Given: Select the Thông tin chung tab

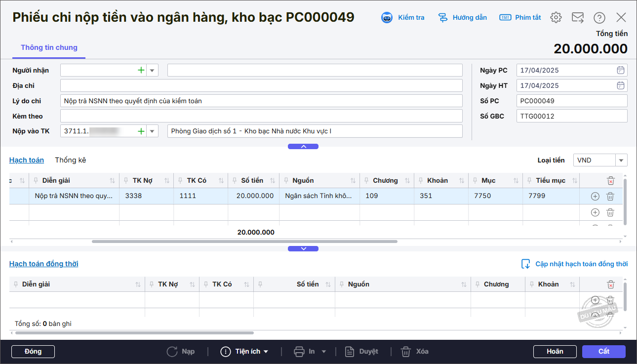Looking at the screenshot, I should click(x=49, y=47).
